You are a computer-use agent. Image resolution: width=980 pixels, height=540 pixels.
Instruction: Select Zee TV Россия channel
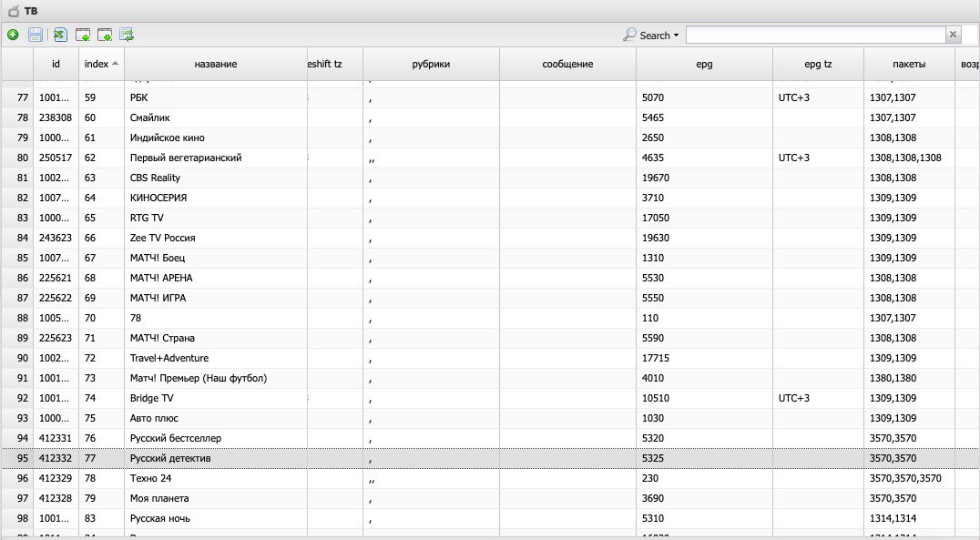(x=216, y=238)
